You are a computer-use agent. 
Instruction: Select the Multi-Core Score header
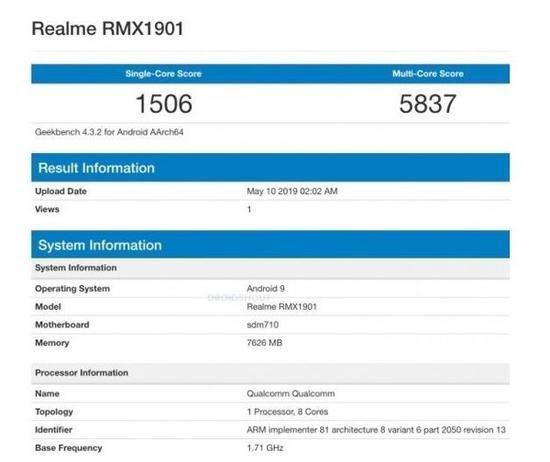[428, 74]
